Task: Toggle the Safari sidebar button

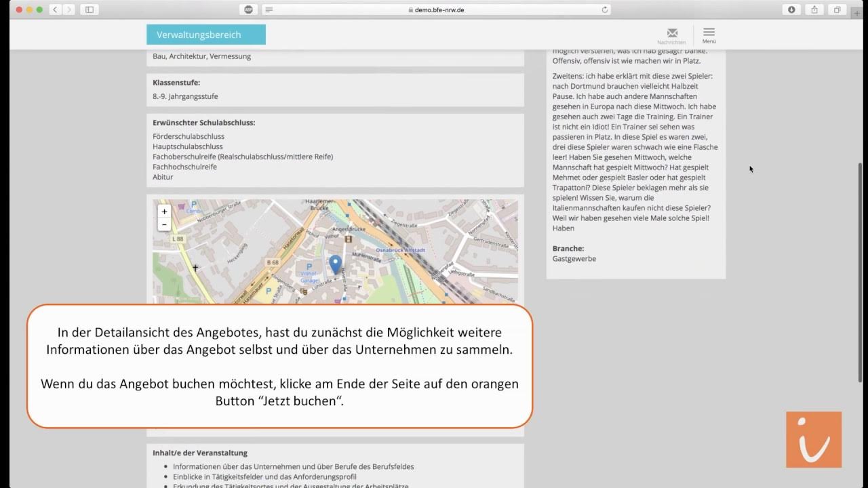Action: click(x=89, y=9)
